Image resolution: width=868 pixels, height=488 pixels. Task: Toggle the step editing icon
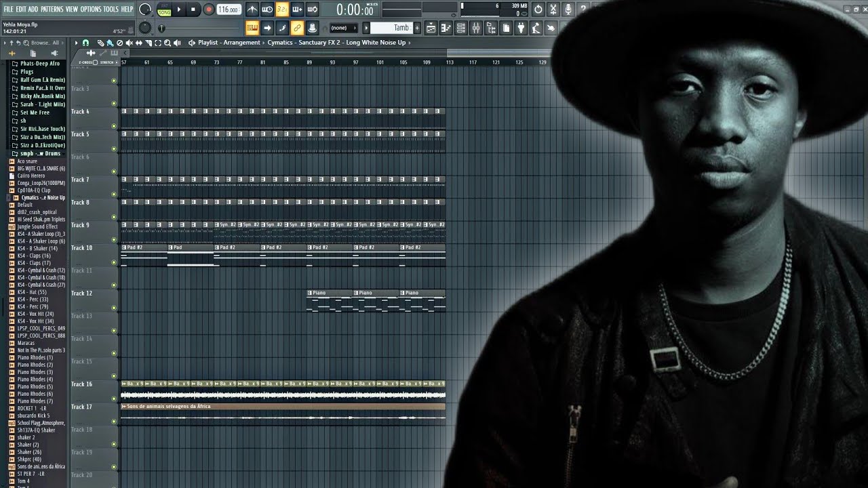(282, 28)
